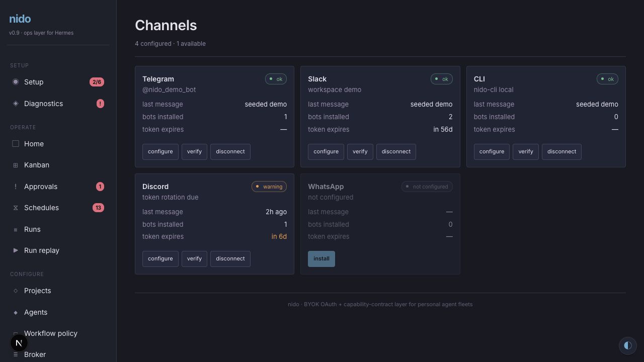This screenshot has width=644, height=362.
Task: Click the Diagnostics alert badge
Action: click(100, 104)
